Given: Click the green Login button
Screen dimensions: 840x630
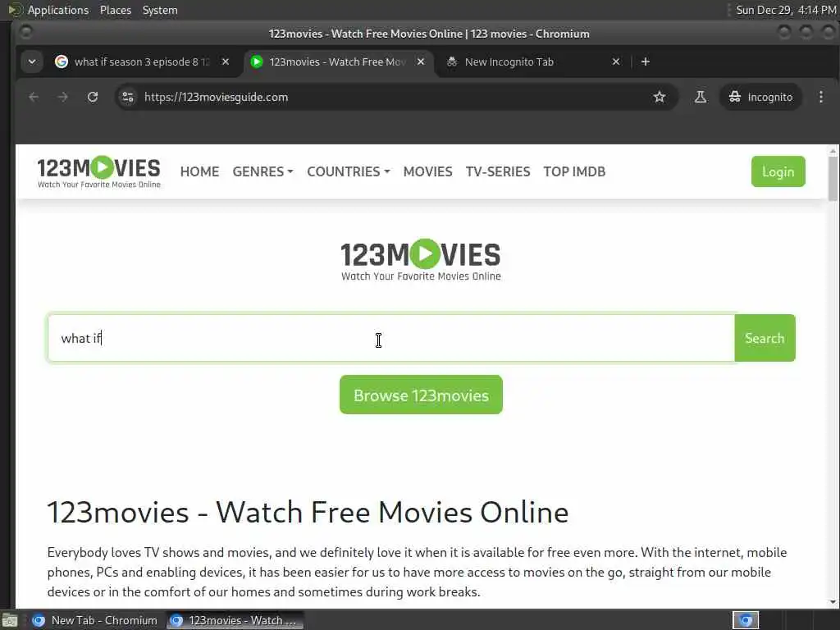Looking at the screenshot, I should pos(778,171).
